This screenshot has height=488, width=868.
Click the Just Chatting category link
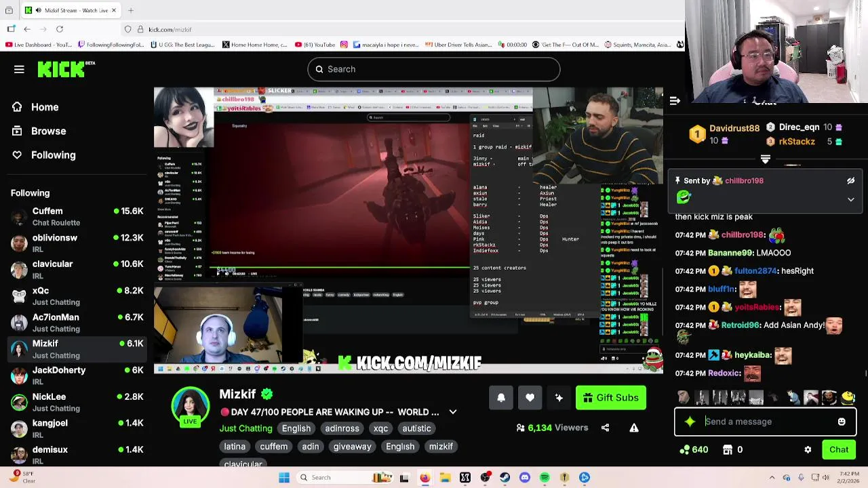coord(245,428)
